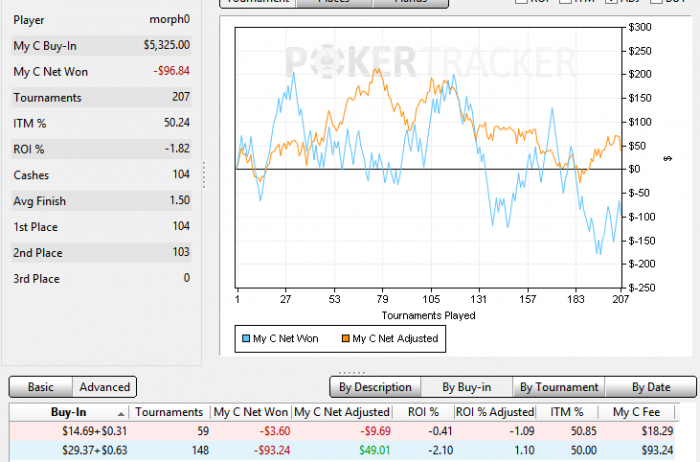Sort by the ITM % column header

[x=567, y=412]
